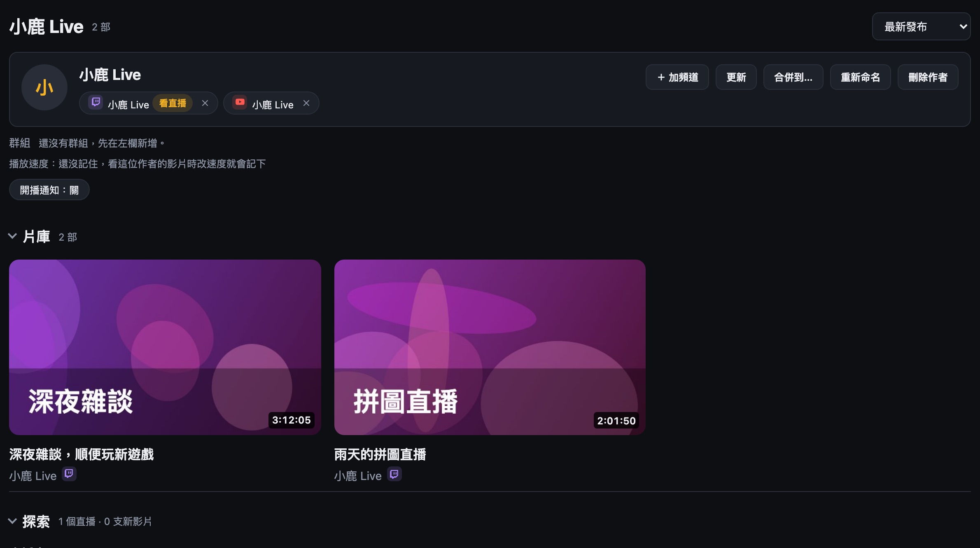Remove the Twitch channel chip with its X
The width and height of the screenshot is (980, 548).
(x=205, y=103)
